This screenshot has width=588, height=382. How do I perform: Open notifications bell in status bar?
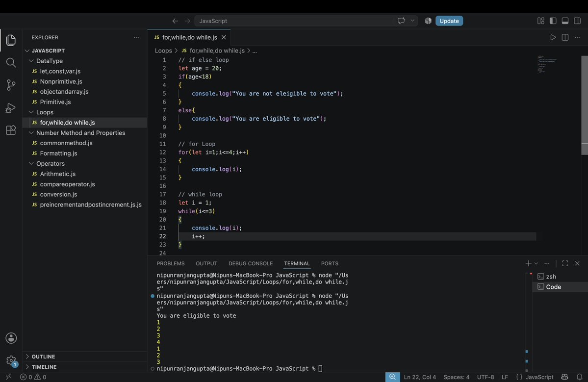click(579, 377)
